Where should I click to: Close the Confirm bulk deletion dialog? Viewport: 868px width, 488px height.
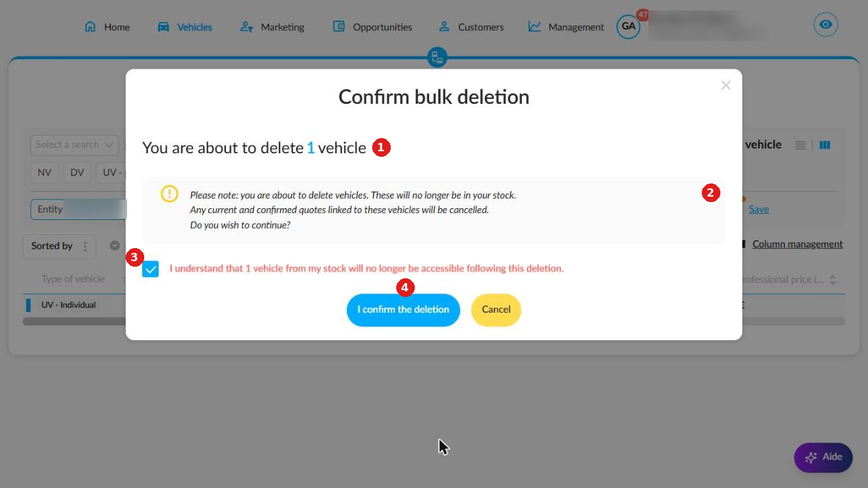(x=726, y=85)
